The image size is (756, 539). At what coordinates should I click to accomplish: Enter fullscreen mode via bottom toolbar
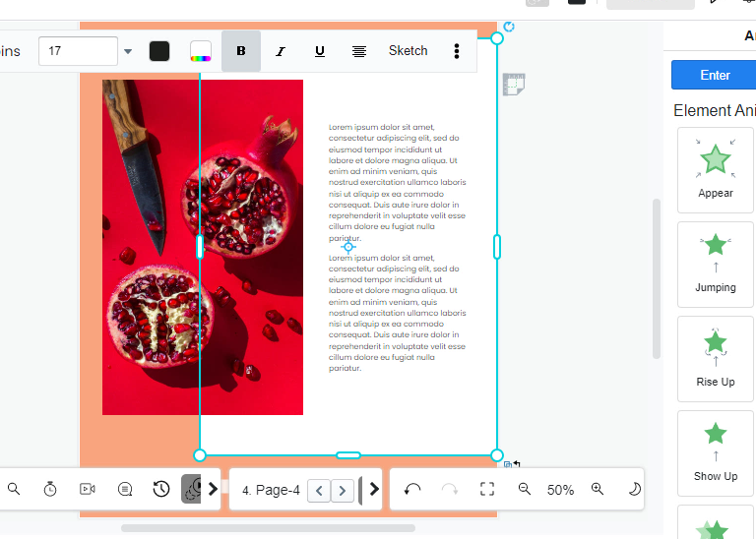(x=487, y=489)
